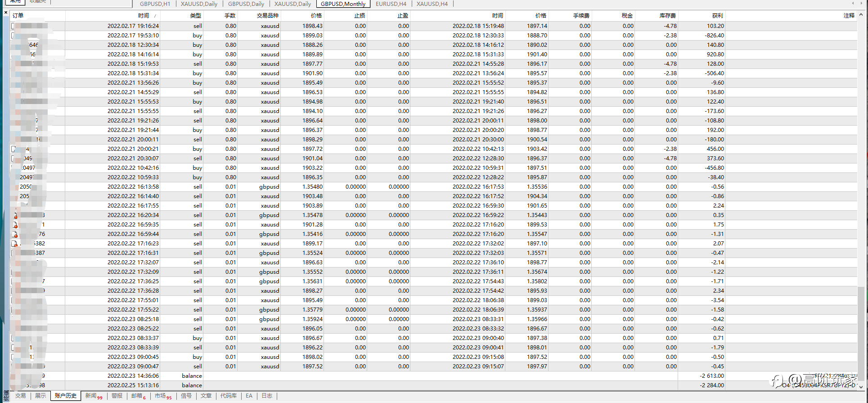Image resolution: width=868 pixels, height=403 pixels.
Task: Close the terminal panel with the X icon
Action: [x=6, y=12]
